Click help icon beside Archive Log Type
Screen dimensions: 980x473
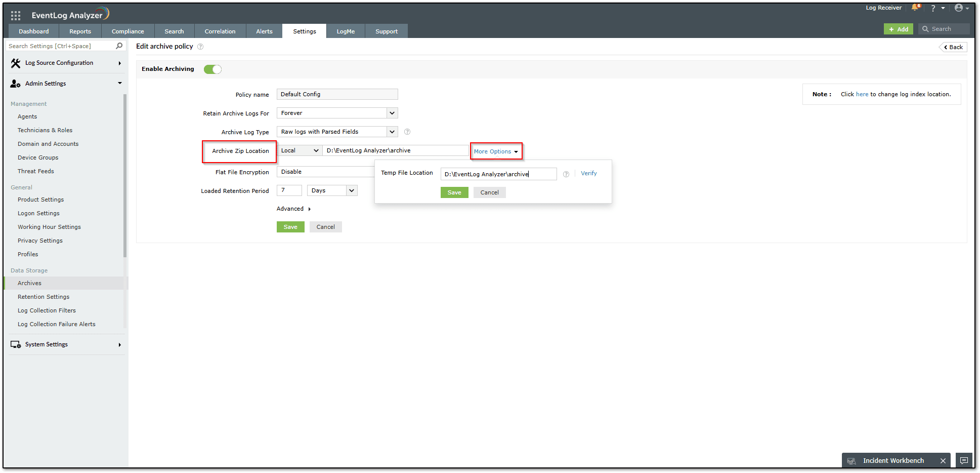point(407,132)
